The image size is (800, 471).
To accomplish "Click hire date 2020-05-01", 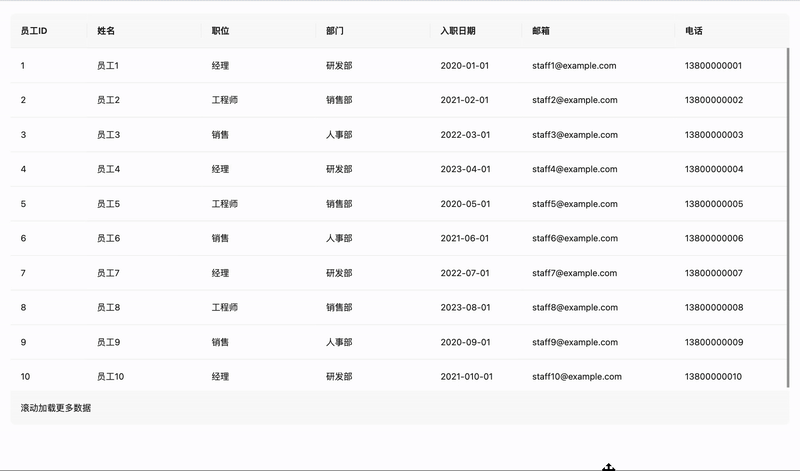I will click(x=465, y=204).
